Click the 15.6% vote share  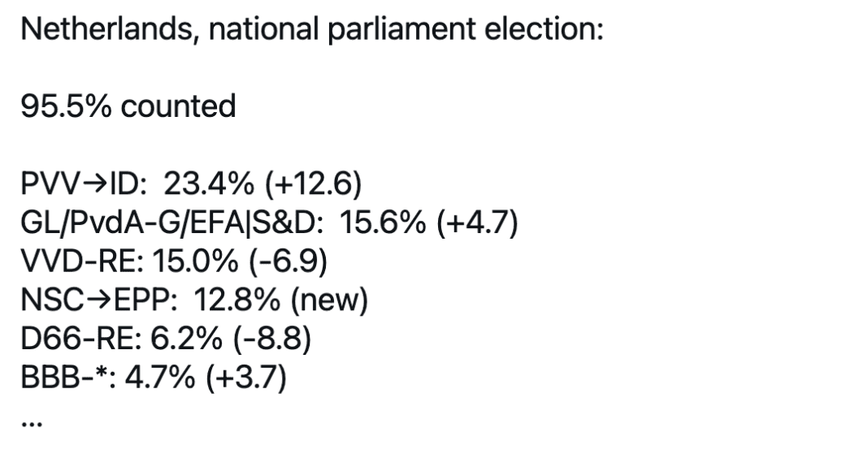[383, 223]
